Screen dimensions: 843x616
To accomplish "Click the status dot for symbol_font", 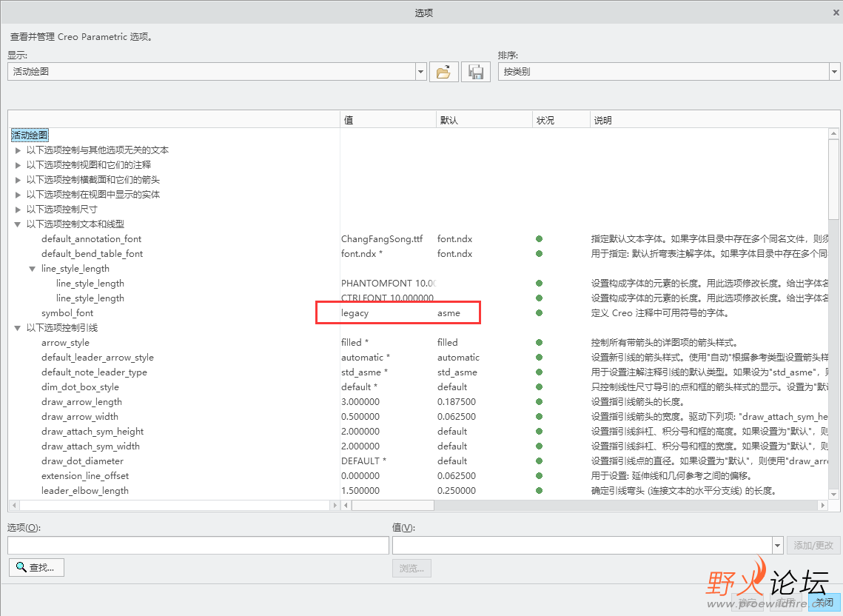I will tap(540, 313).
